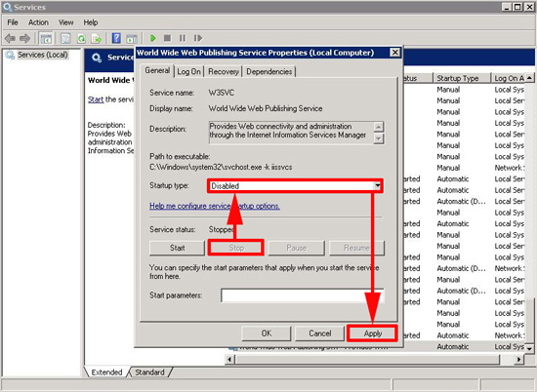This screenshot has height=392, width=537.
Task: Switch to the Log On tab
Action: pyautogui.click(x=188, y=71)
